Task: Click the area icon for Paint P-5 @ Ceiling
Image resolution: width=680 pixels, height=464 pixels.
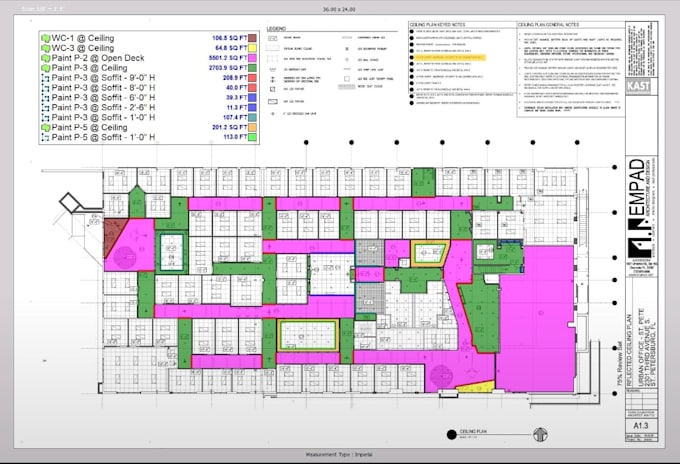Action: click(46, 127)
